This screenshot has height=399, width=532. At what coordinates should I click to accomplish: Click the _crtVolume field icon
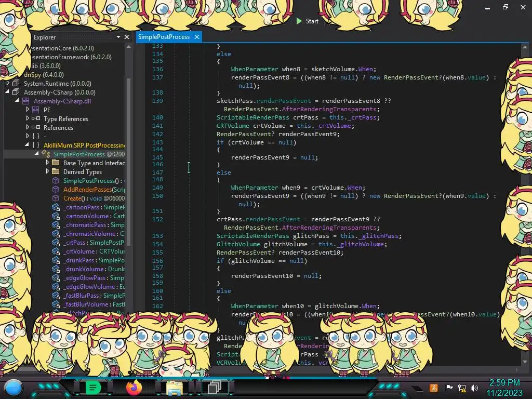[x=56, y=251]
